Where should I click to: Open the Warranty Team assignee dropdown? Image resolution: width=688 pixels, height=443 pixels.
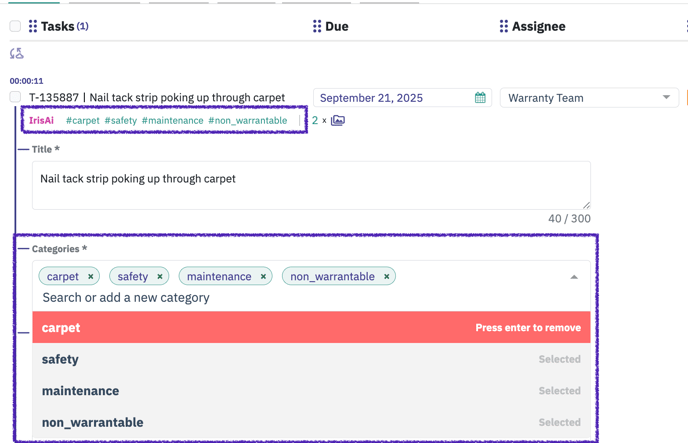(x=589, y=97)
